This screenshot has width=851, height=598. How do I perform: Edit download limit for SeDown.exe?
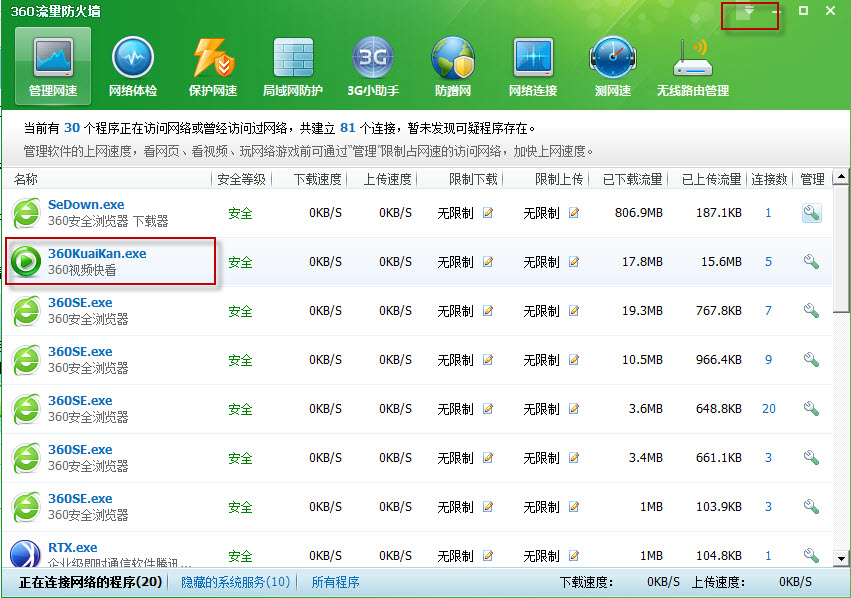(x=488, y=213)
